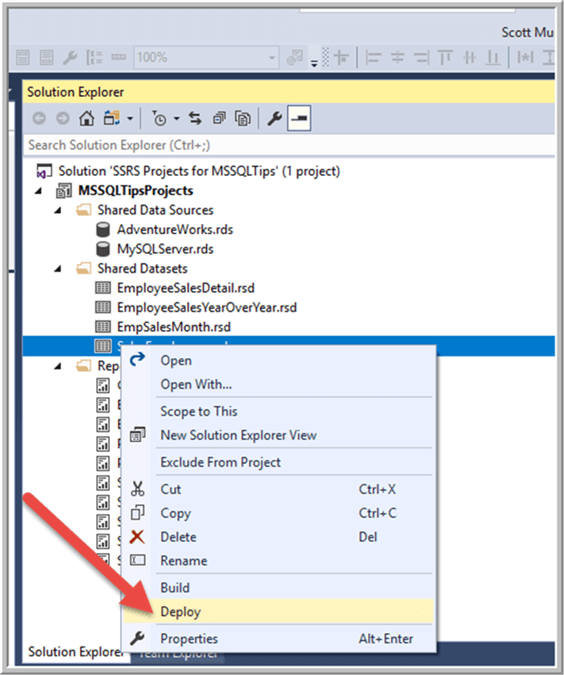Open the 100% zoom combo box
564x675 pixels.
click(x=207, y=57)
